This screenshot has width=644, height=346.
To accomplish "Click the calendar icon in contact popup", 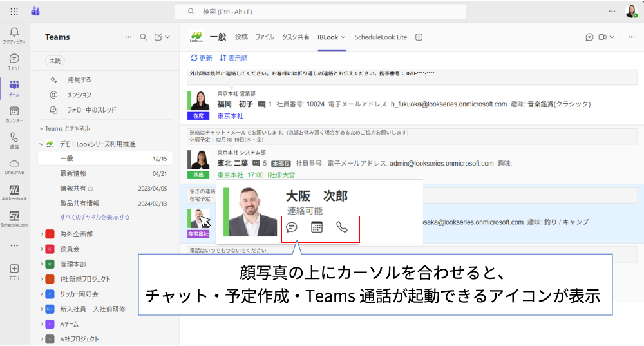I will 317,227.
